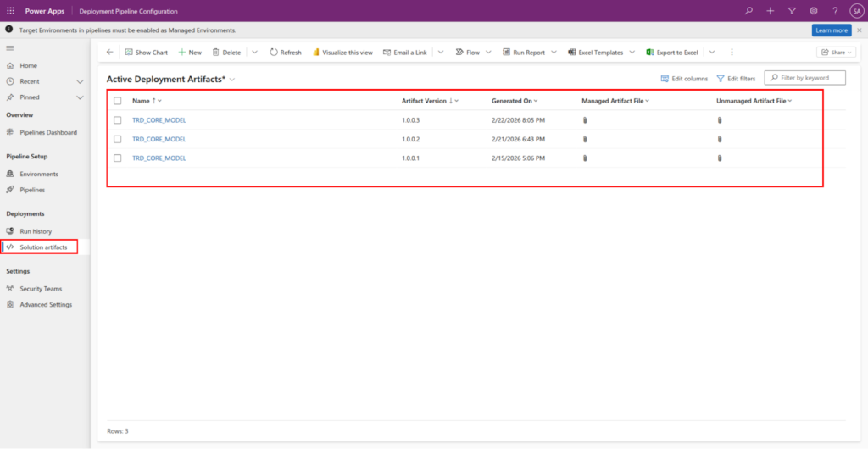Click the Learn more button
The width and height of the screenshot is (868, 449).
(831, 30)
